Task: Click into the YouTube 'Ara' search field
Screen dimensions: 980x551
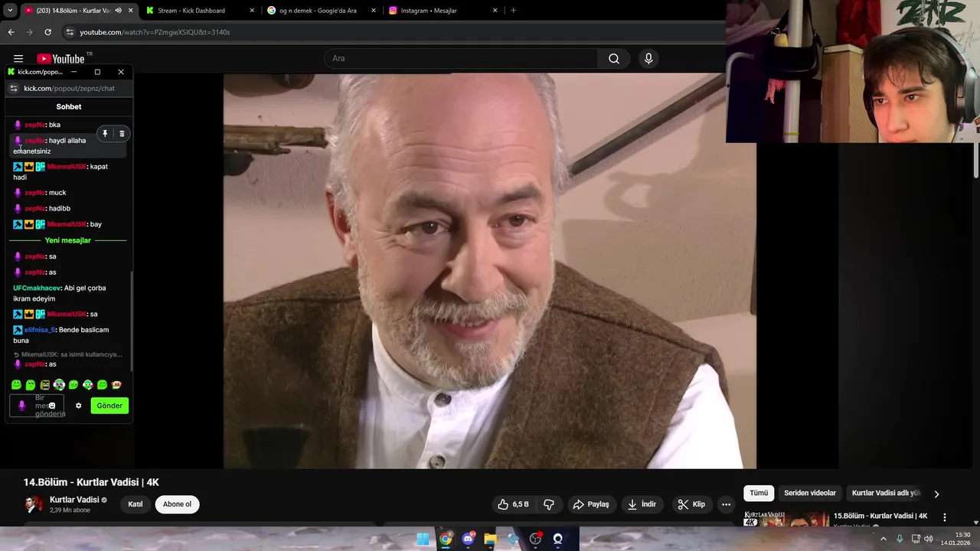Action: point(461,59)
